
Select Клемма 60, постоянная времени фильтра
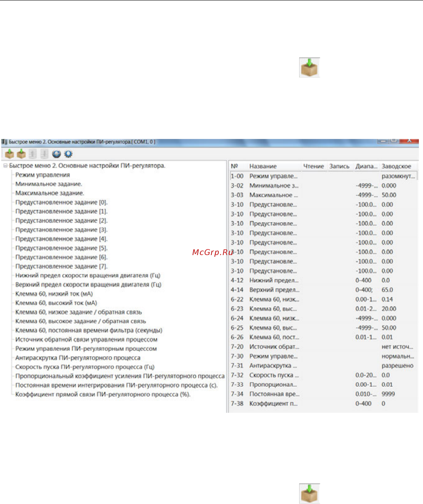pyautogui.click(x=89, y=330)
